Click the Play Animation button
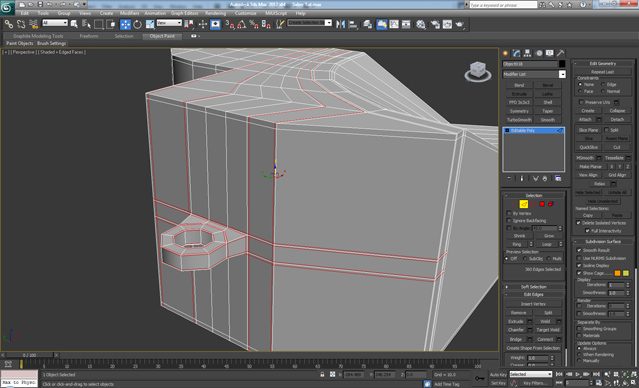This screenshot has height=388, width=639. tap(577, 374)
